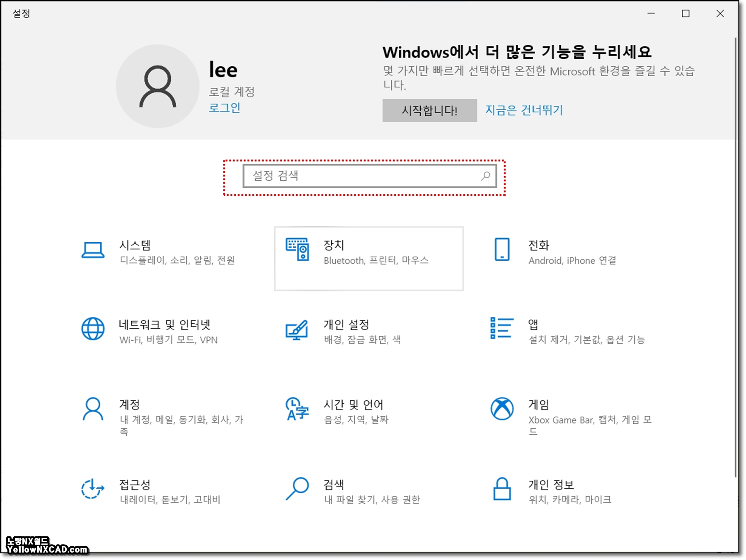The height and width of the screenshot is (560, 746).
Task: Click the 지금은 건너뛰기 link
Action: coord(524,110)
